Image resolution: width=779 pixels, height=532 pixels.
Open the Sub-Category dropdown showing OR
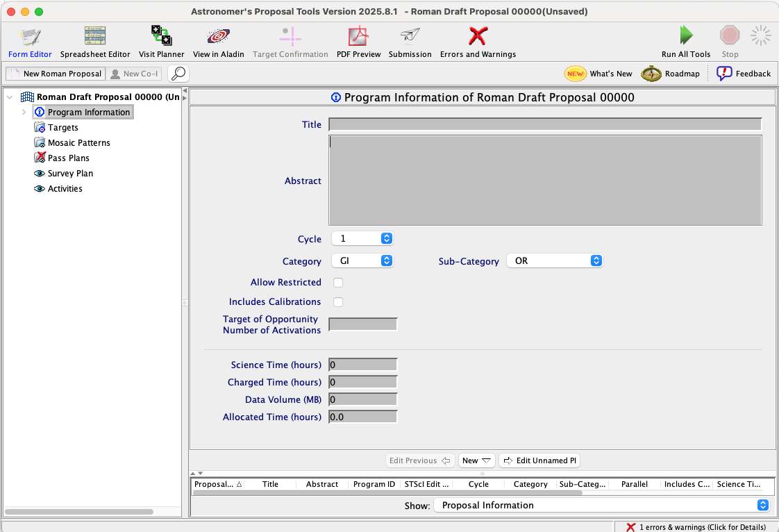coord(554,261)
